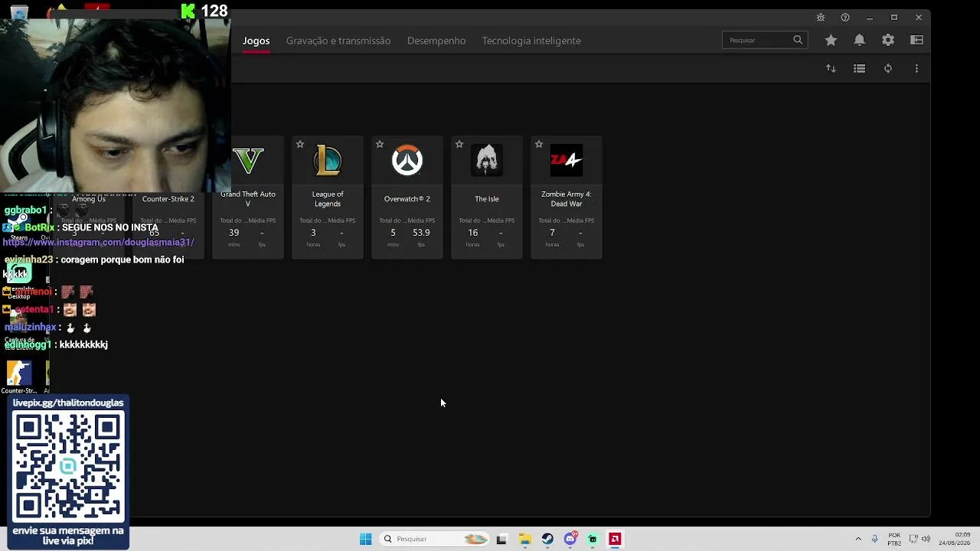Screen dimensions: 980x551
Task: Switch games to list view
Action: tap(859, 68)
